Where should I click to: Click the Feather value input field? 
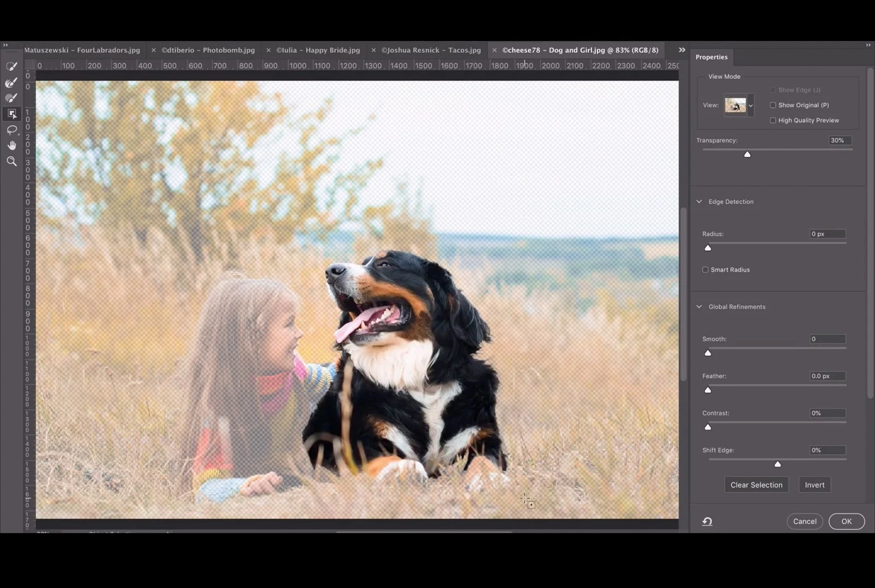click(827, 376)
